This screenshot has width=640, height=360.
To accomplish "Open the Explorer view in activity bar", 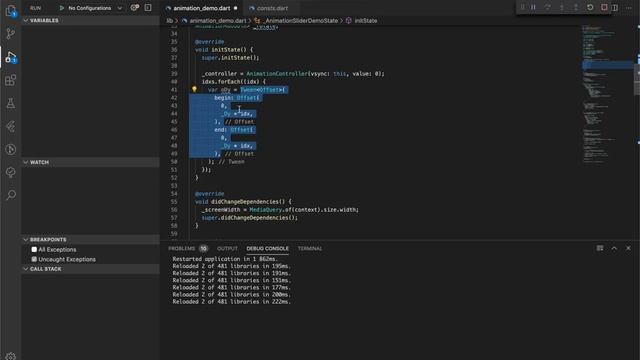I will pos(11,11).
